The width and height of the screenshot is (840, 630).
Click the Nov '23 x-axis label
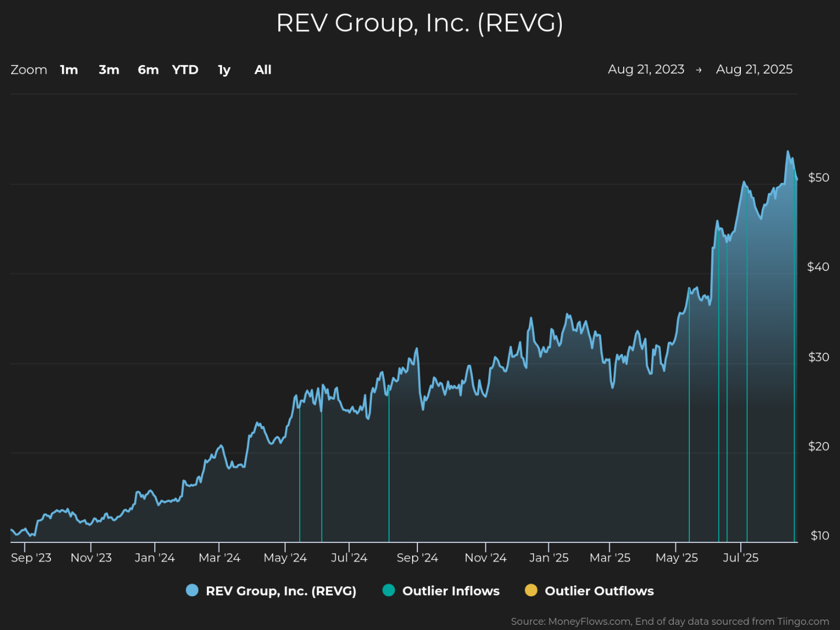click(91, 557)
